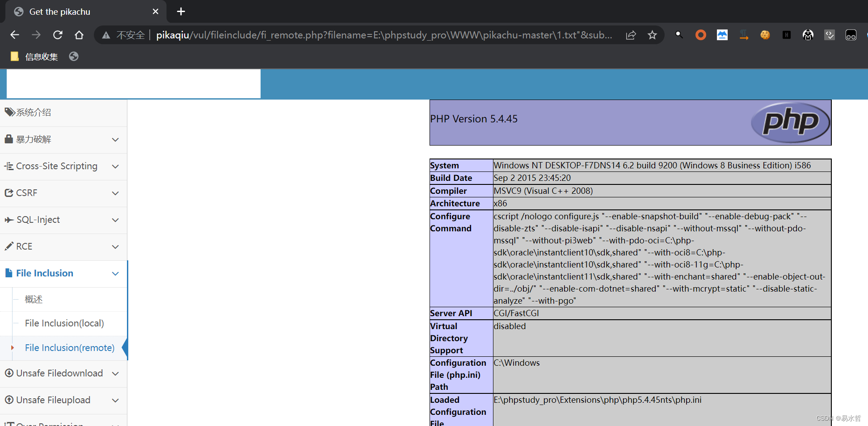Screen dimensions: 868x426
Task: Open the SQL-Inject menu item
Action: pos(38,220)
